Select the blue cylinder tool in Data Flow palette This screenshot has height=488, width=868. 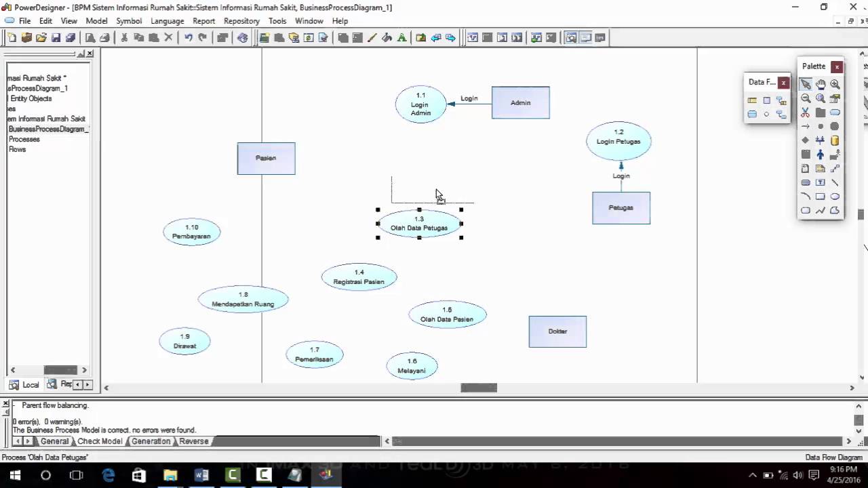[752, 115]
